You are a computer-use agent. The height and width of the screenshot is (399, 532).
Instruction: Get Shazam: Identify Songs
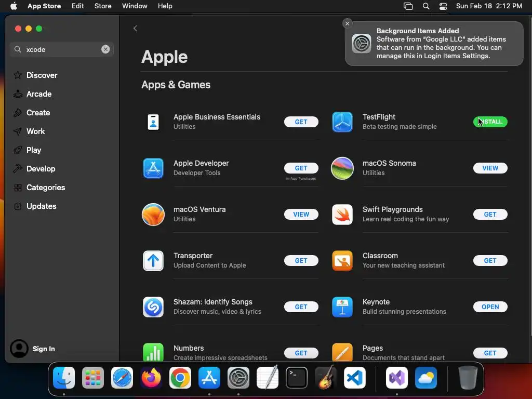[x=301, y=307]
